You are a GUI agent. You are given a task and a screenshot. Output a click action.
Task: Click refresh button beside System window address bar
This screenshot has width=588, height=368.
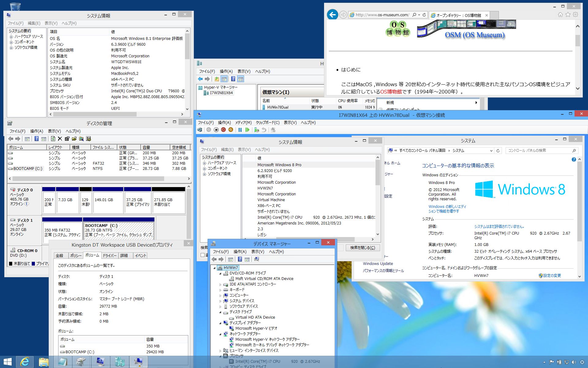coord(498,151)
